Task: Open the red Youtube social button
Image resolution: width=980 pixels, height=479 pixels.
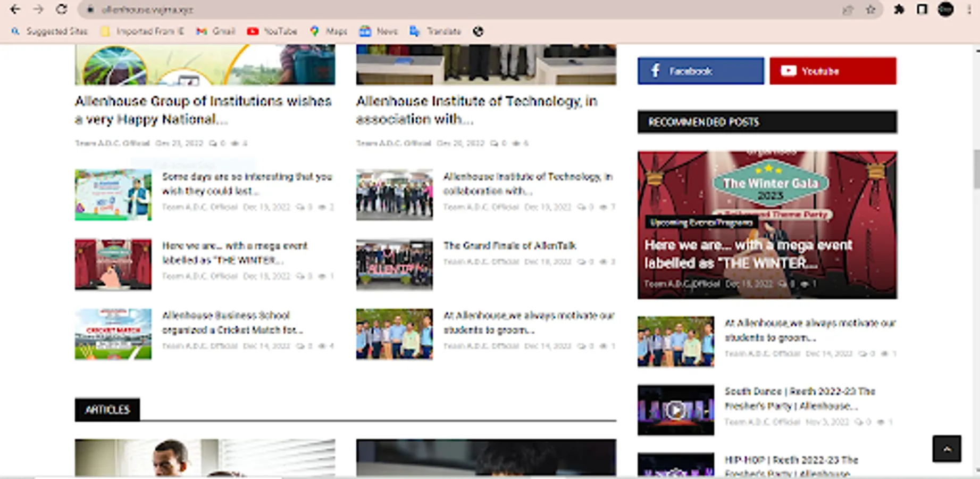Action: (x=833, y=71)
